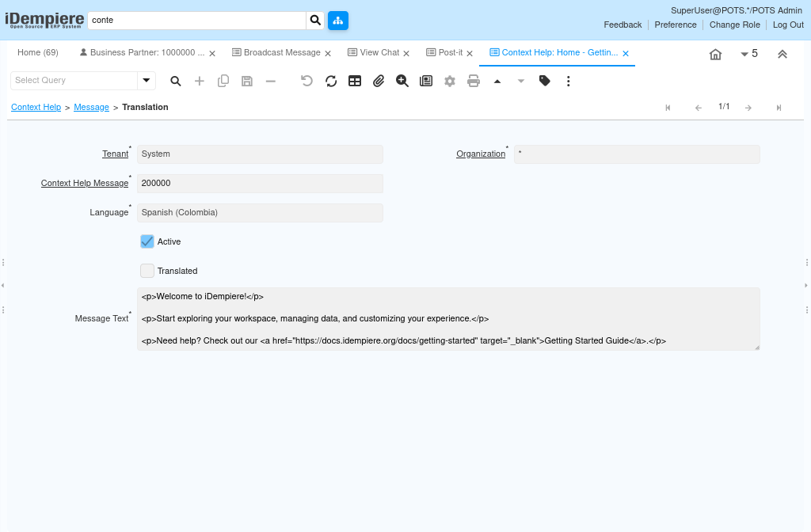Click the iDempiere logo
811x532 pixels.
pyautogui.click(x=44, y=20)
